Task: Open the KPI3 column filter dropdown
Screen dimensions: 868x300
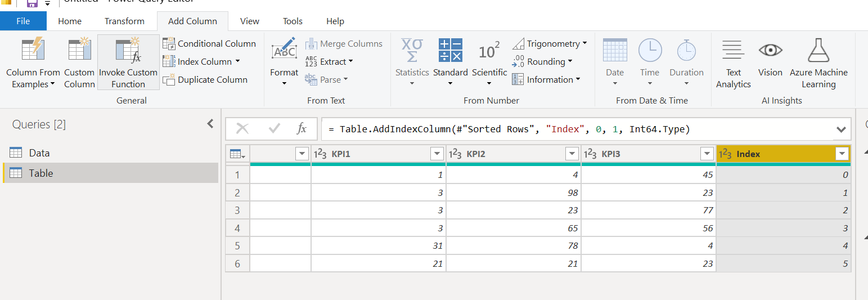Action: tap(707, 154)
